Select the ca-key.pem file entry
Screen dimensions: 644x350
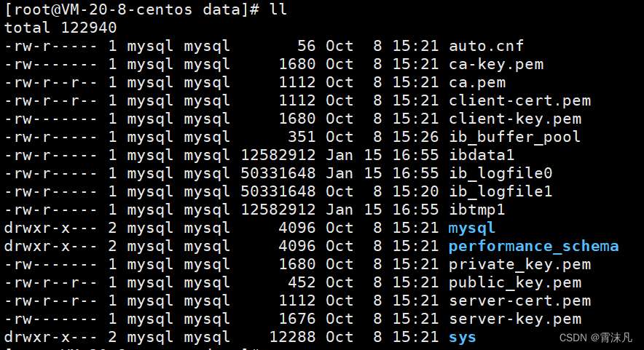pos(495,64)
